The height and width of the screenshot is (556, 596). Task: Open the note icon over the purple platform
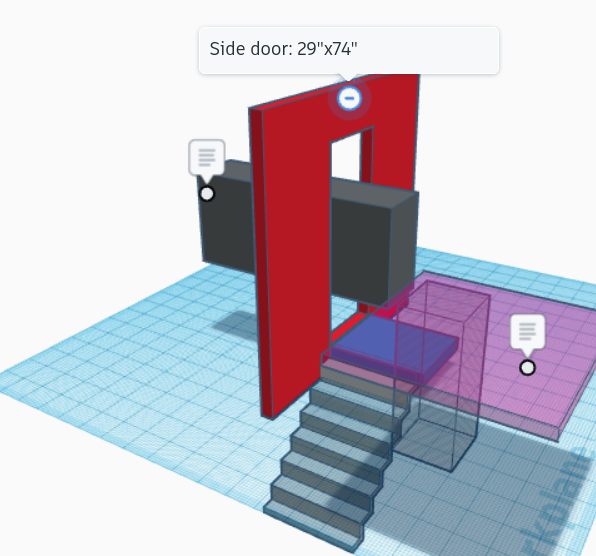528,332
